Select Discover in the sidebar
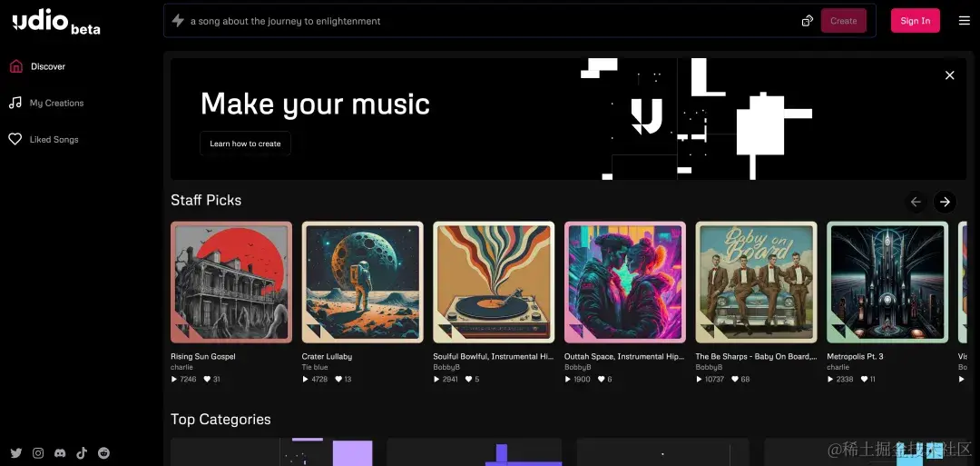Screen dimensions: 980x466 (48, 66)
